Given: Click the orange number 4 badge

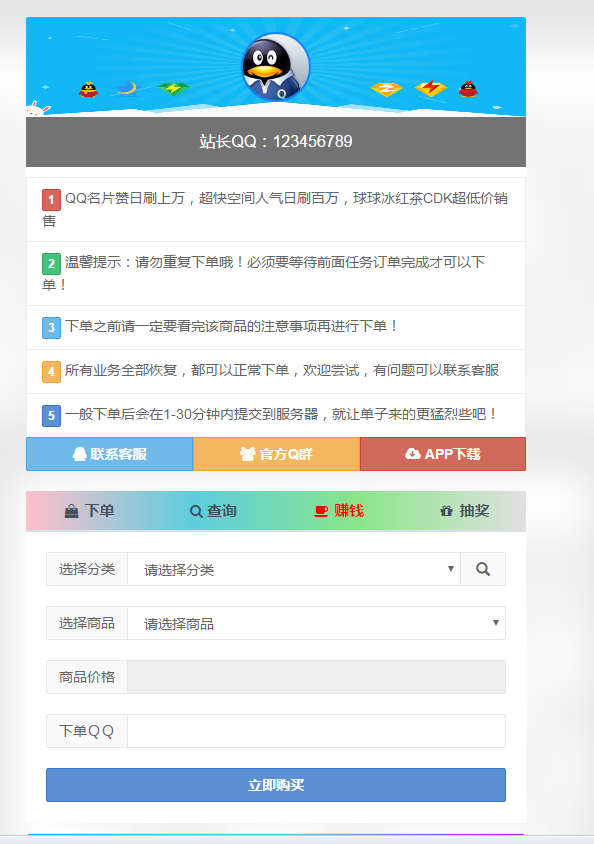Looking at the screenshot, I should [x=51, y=371].
